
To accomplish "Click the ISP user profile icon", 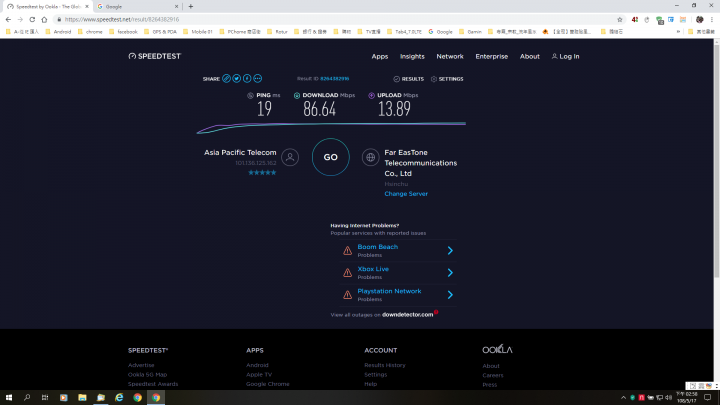I will pyautogui.click(x=290, y=157).
